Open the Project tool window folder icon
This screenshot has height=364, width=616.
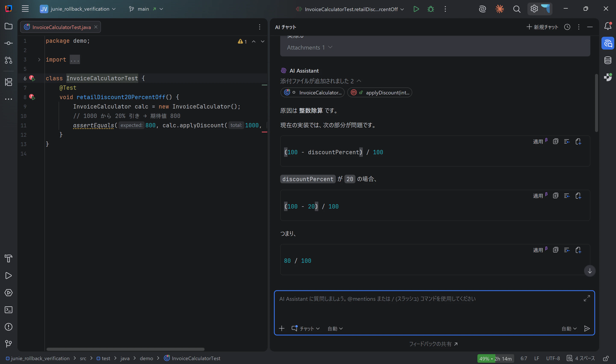(9, 26)
